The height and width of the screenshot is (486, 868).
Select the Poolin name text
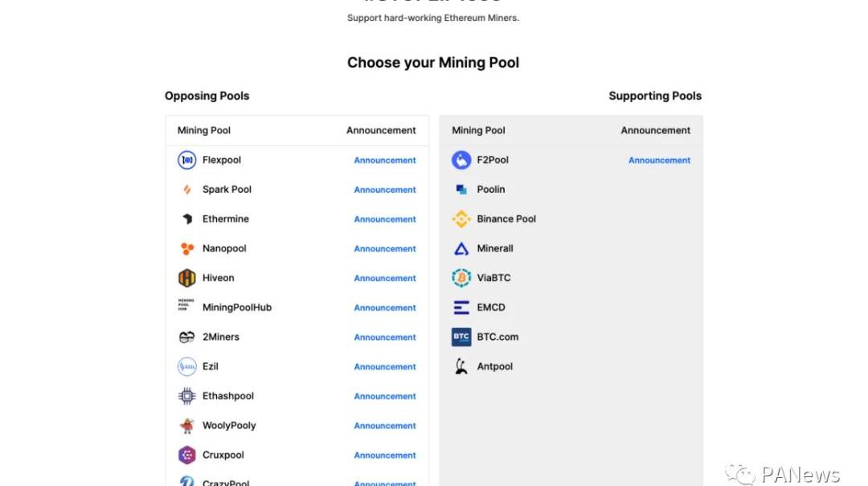[491, 190]
